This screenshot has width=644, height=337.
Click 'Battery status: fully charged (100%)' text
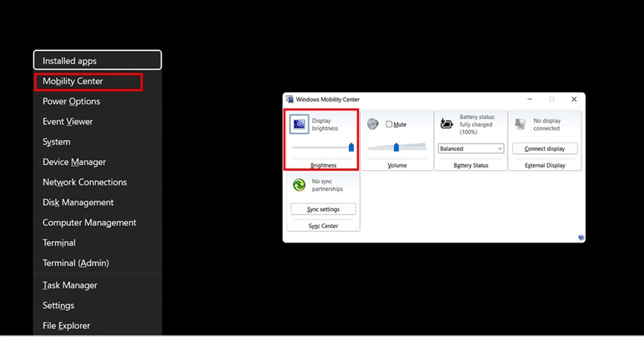pyautogui.click(x=477, y=124)
